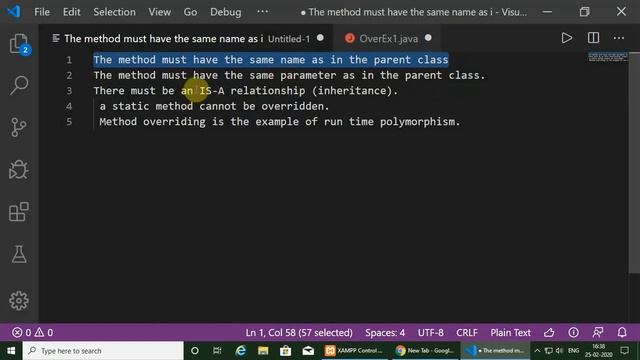Open the Go menu
Screen dimensions: 640x360
click(190, 12)
